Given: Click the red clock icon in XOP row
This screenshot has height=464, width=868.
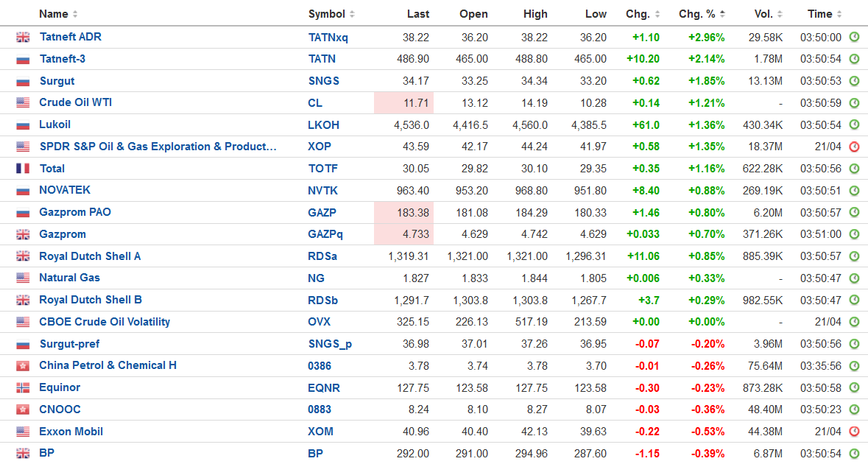Looking at the screenshot, I should pos(854,147).
